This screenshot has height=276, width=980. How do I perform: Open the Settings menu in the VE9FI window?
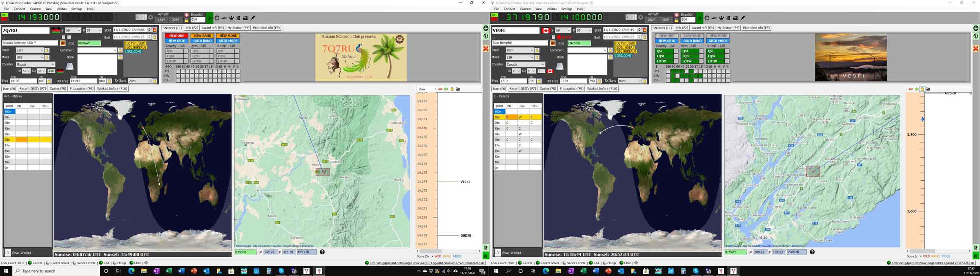(x=567, y=9)
